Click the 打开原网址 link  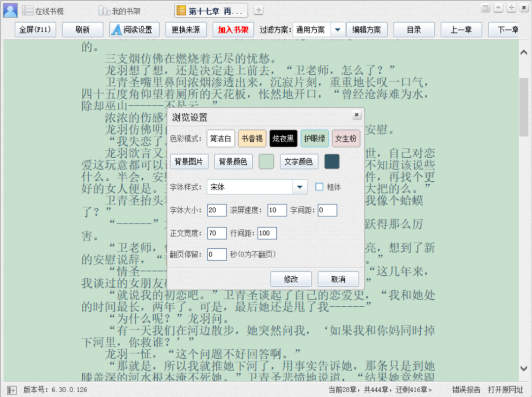[x=505, y=390]
